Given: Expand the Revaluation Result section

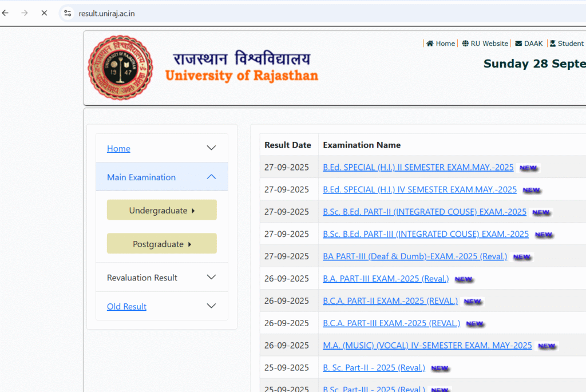Looking at the screenshot, I should coord(211,278).
